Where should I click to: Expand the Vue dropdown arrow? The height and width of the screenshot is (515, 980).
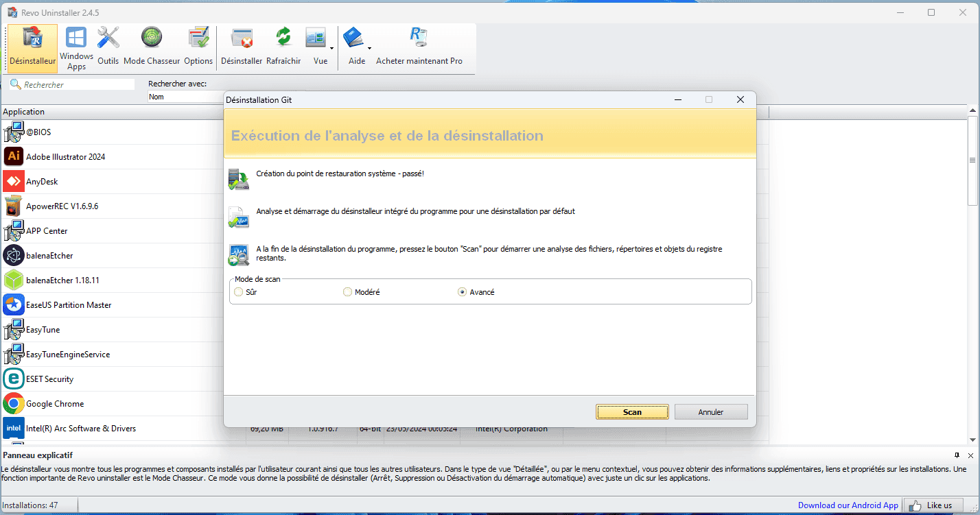tap(332, 48)
